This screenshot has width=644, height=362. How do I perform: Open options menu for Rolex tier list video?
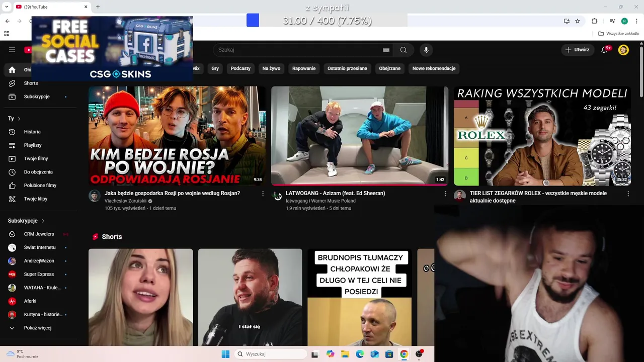point(628,194)
